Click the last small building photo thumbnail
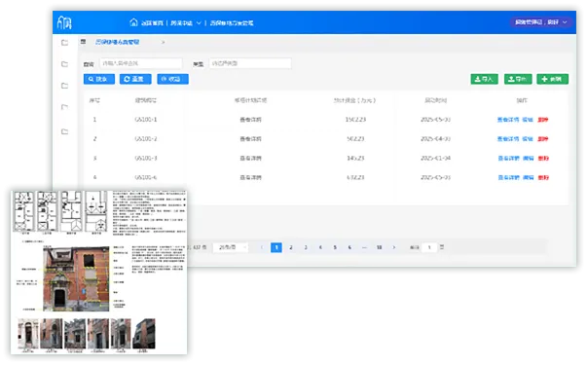The width and height of the screenshot is (588, 366). click(x=144, y=334)
